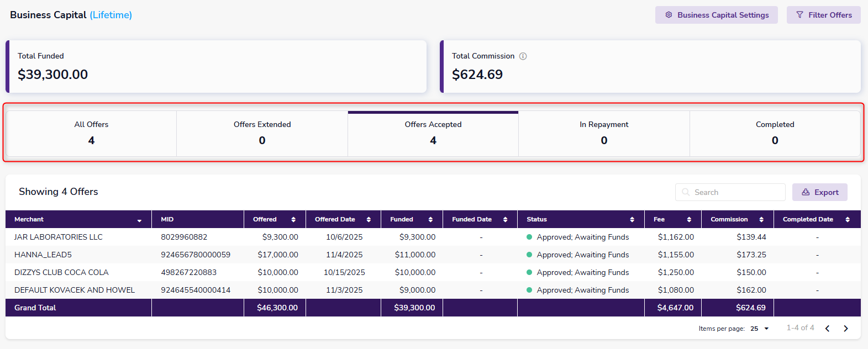
Task: Sort by Funded Date column icon
Action: click(505, 220)
